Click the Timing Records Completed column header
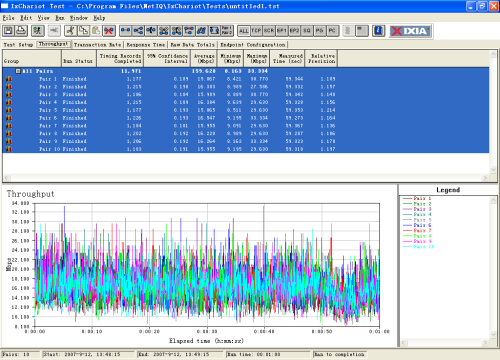Image resolution: width=500 pixels, height=360 pixels. [120, 59]
